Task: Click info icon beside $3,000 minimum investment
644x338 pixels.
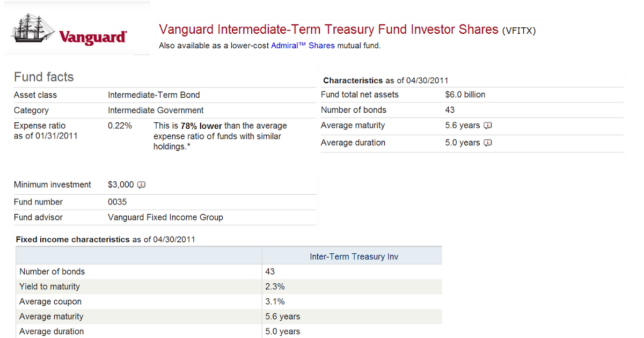Action: [142, 185]
